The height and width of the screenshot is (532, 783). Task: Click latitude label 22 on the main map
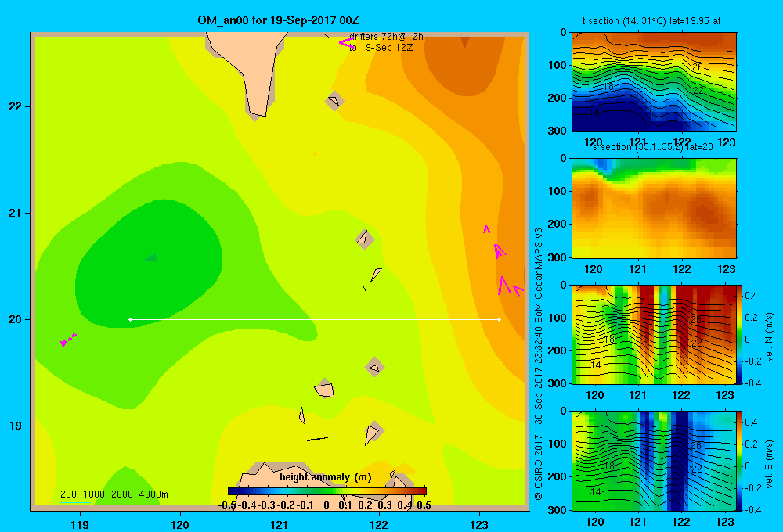15,106
